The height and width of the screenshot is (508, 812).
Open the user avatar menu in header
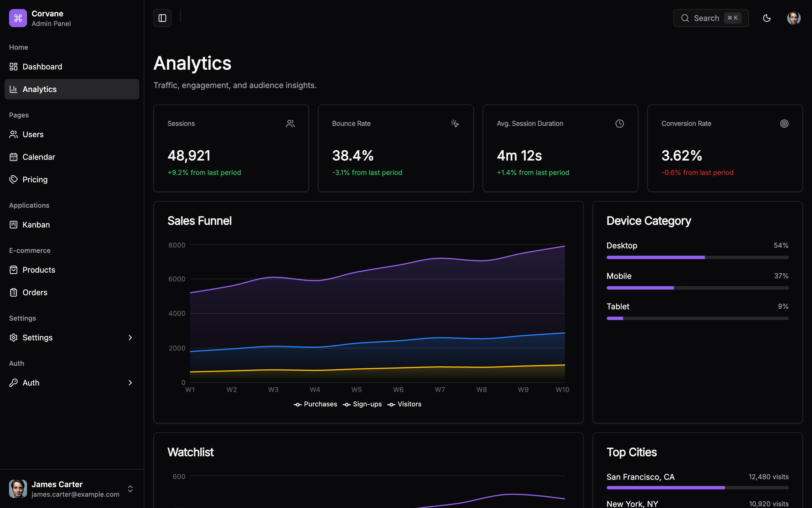click(x=794, y=18)
